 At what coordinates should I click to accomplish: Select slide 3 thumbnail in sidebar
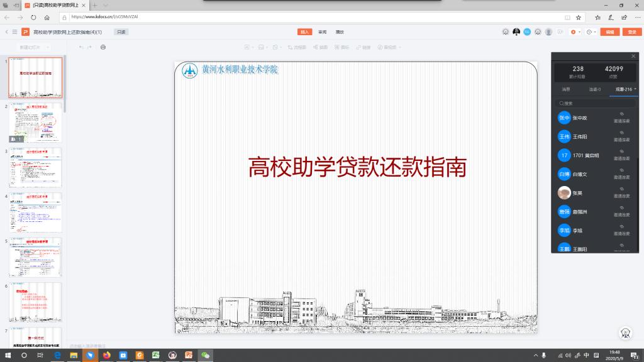tap(35, 168)
